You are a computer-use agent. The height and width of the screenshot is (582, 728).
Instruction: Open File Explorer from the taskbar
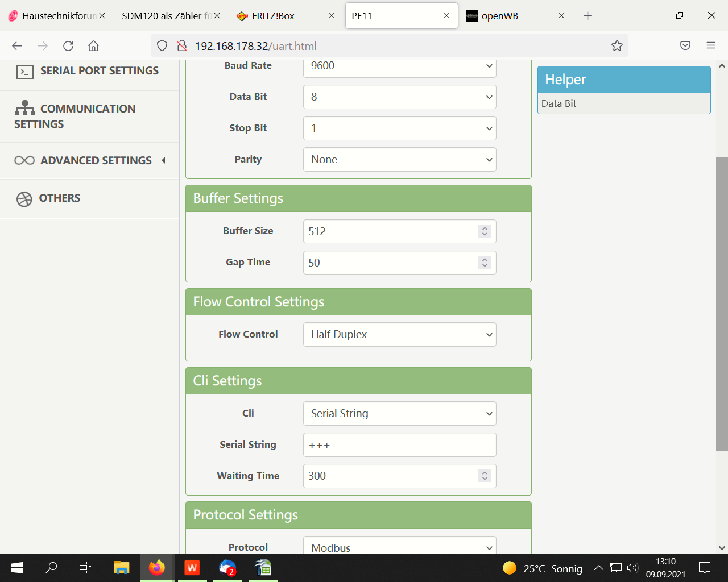(x=121, y=567)
